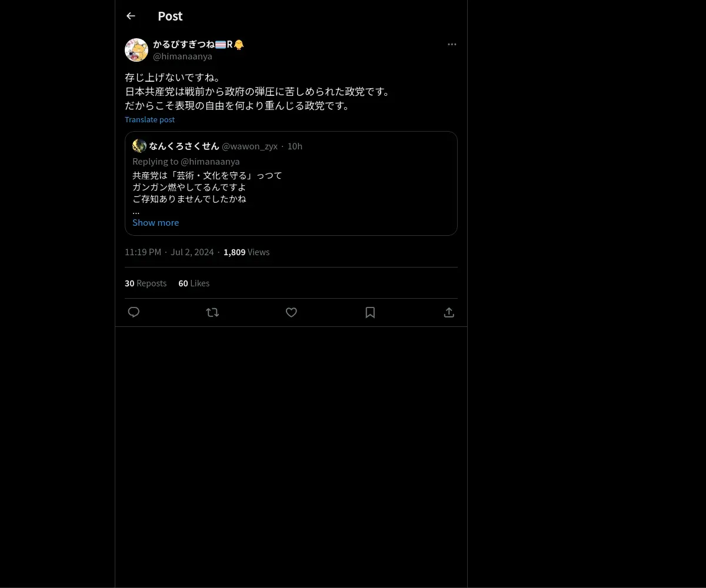Image resolution: width=706 pixels, height=588 pixels.
Task: Open the @wawon_zyx profile handle
Action: 249,146
